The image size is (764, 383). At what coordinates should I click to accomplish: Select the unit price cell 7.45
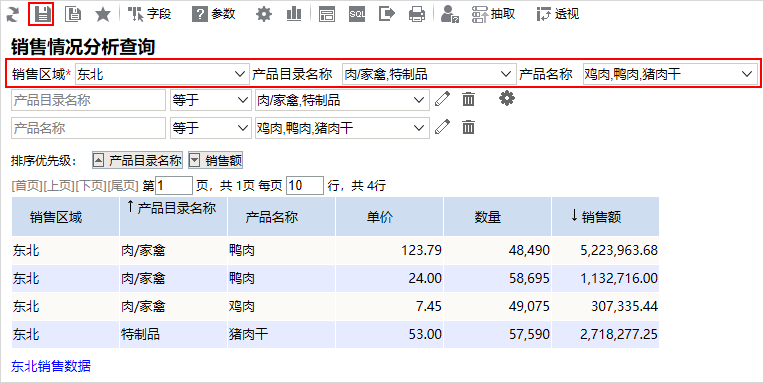(x=390, y=306)
